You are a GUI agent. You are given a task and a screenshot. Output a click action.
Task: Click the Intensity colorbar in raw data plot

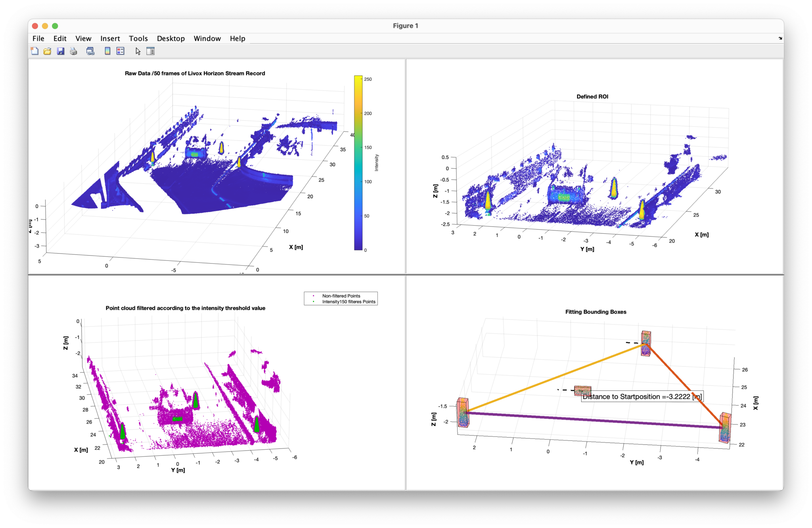[358, 163]
